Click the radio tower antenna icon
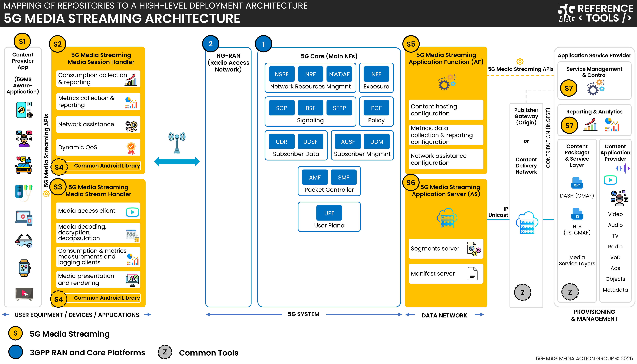This screenshot has width=637, height=364. pyautogui.click(x=177, y=143)
